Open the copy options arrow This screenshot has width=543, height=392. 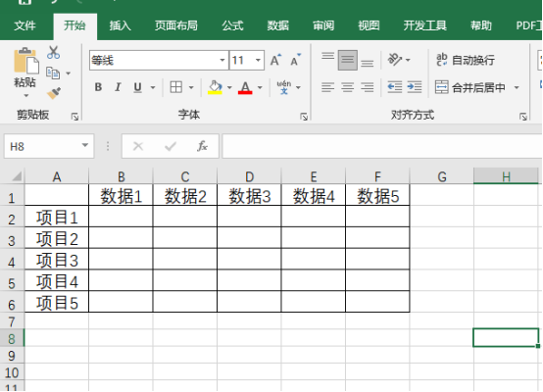(68, 73)
